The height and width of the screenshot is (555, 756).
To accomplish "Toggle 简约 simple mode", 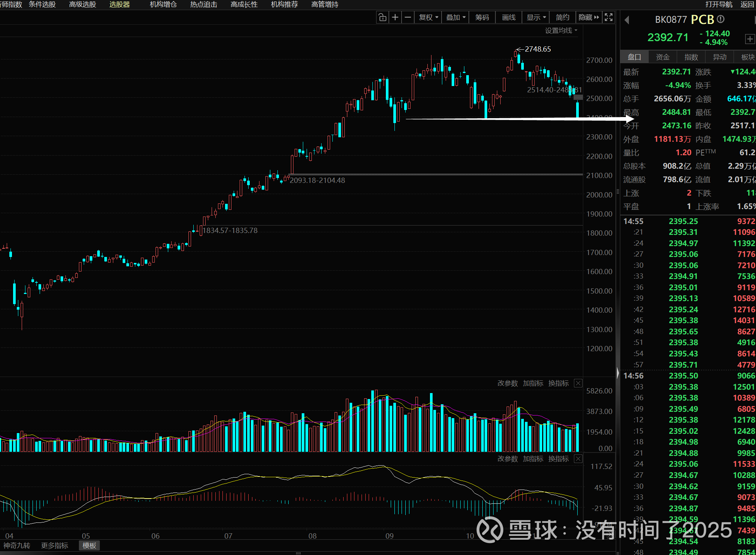I will click(562, 17).
